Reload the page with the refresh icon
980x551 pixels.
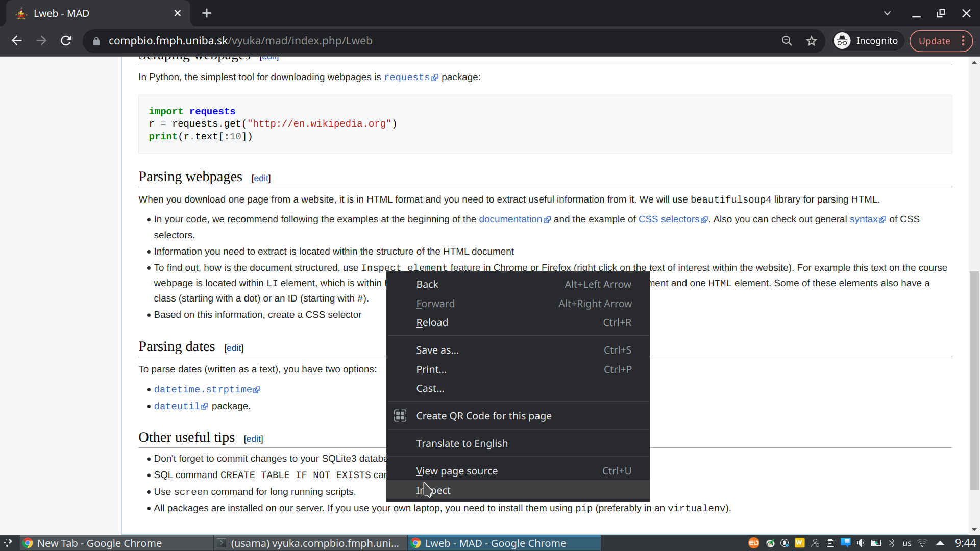pyautogui.click(x=66, y=41)
